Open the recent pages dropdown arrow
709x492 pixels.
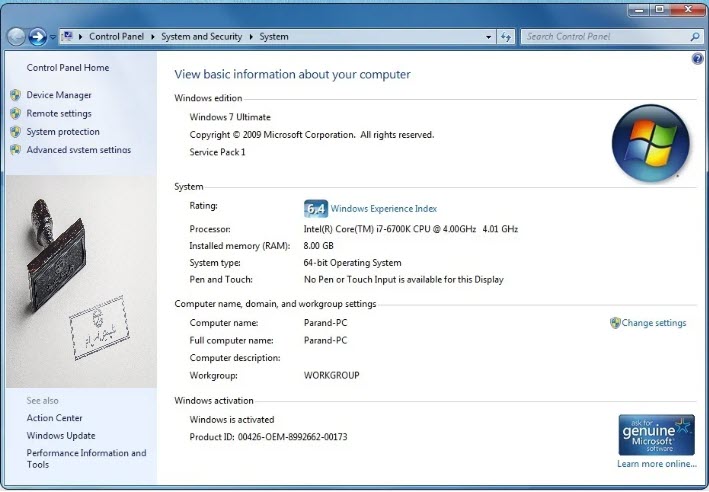click(52, 37)
